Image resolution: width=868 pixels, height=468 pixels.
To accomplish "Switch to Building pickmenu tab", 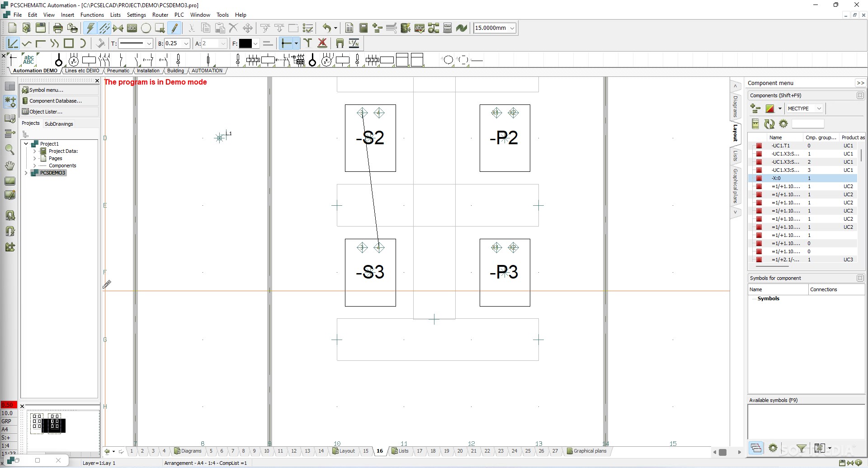I will 175,71.
